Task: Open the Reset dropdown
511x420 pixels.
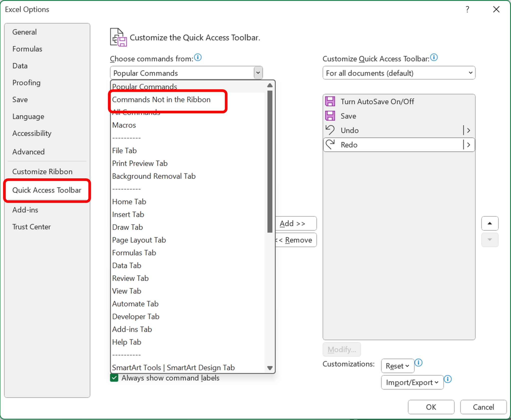Action: point(397,366)
